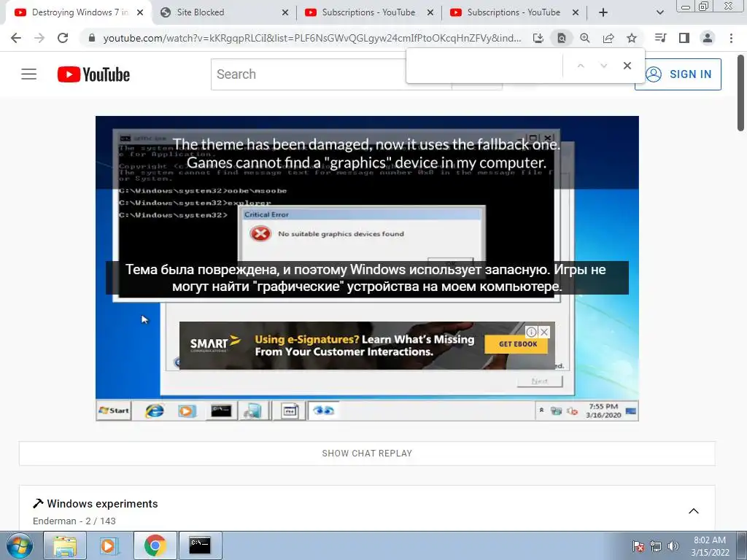Click the share page icon
The image size is (747, 560).
point(608,38)
